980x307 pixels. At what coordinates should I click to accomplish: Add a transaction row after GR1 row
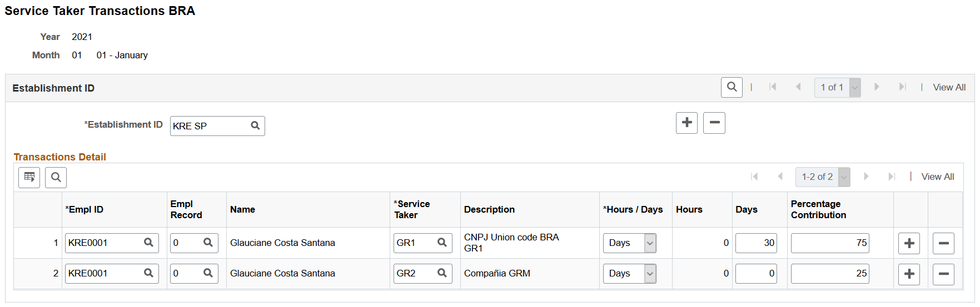click(x=909, y=243)
